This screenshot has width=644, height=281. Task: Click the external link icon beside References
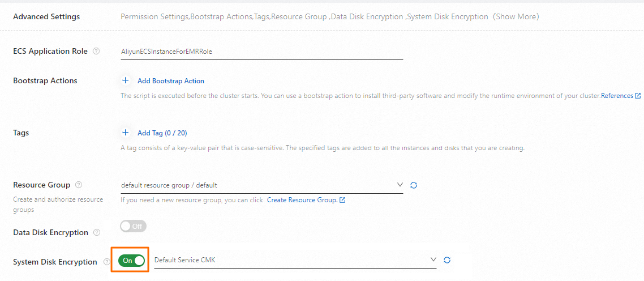click(x=638, y=96)
